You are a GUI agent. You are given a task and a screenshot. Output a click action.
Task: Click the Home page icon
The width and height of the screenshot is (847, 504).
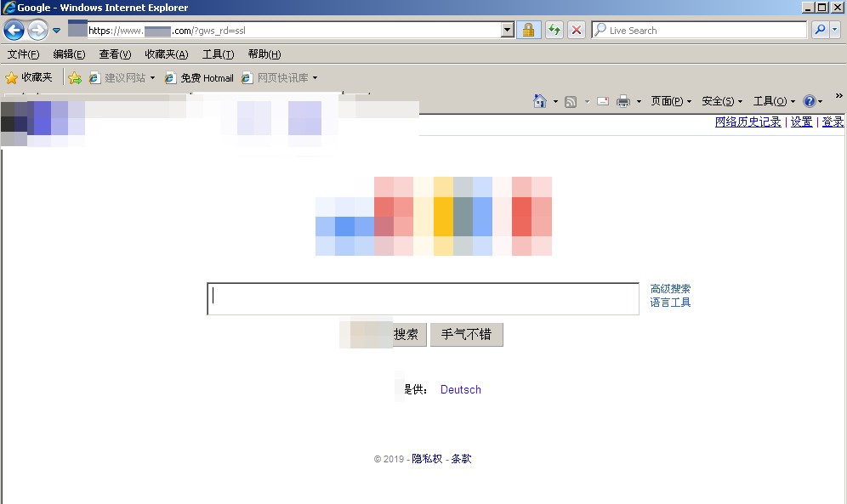pos(540,101)
